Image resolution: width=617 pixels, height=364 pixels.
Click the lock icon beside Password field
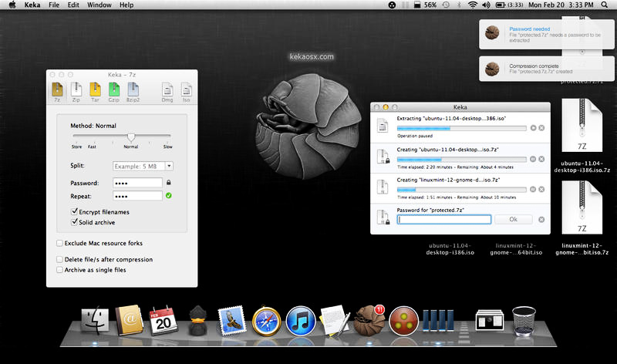pos(168,183)
